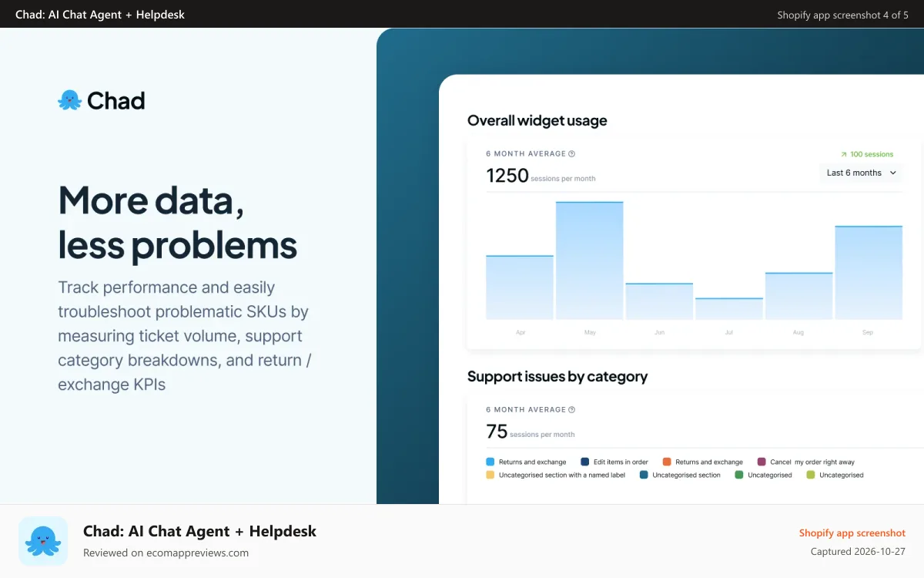
Task: Click the 'Captured 2026-10-27' text
Action: click(x=859, y=552)
